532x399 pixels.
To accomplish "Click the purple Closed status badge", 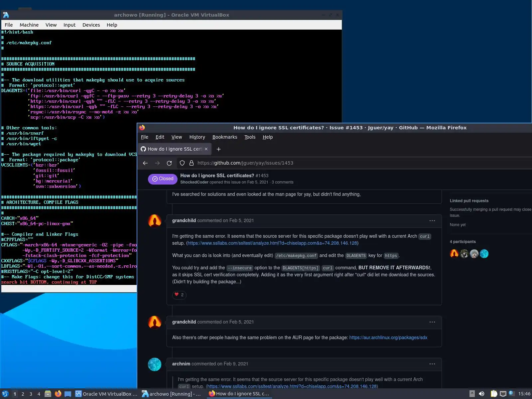I will (163, 179).
